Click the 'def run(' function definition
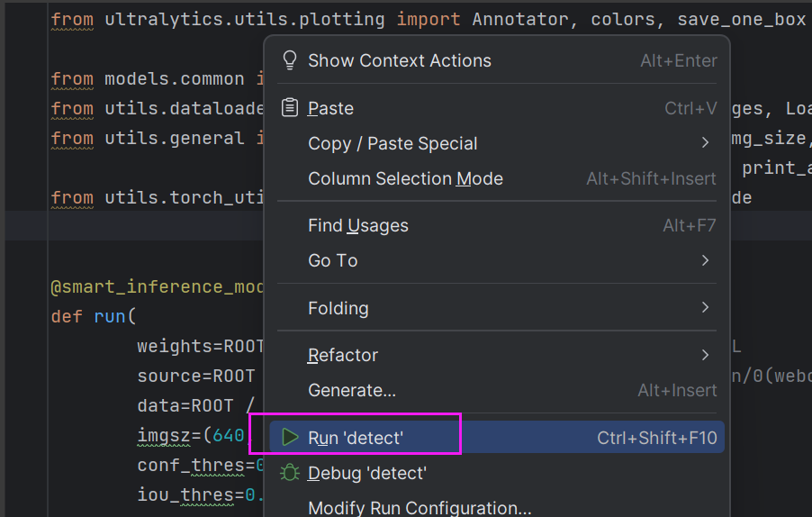812x517 pixels. tap(94, 316)
